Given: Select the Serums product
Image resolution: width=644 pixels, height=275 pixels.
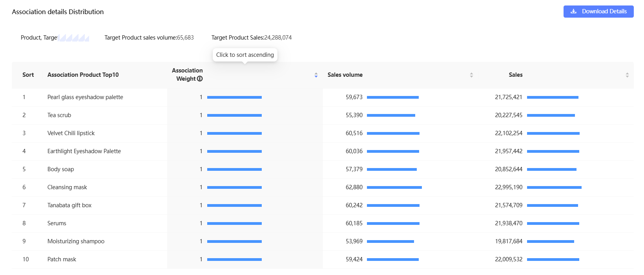Looking at the screenshot, I should (x=57, y=223).
